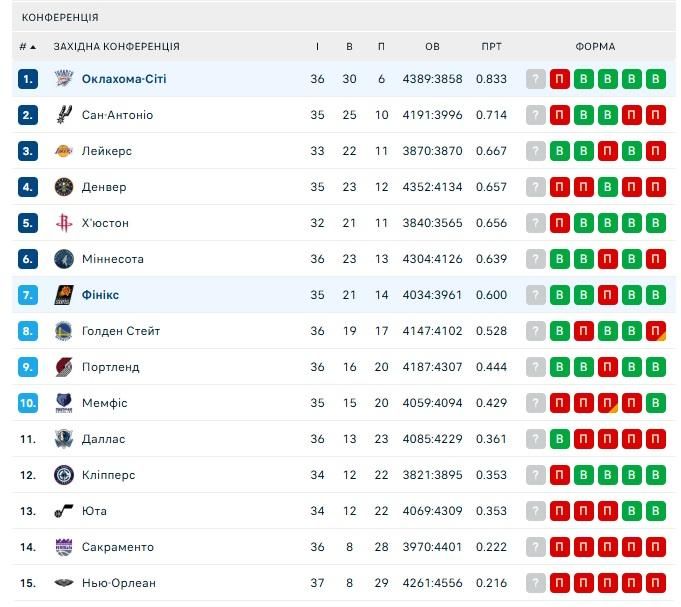The height and width of the screenshot is (607, 681).
Task: Sort by the В wins column header
Action: coord(349,47)
